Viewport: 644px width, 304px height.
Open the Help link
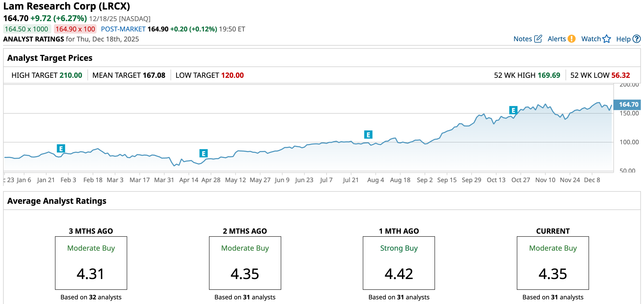coord(623,39)
